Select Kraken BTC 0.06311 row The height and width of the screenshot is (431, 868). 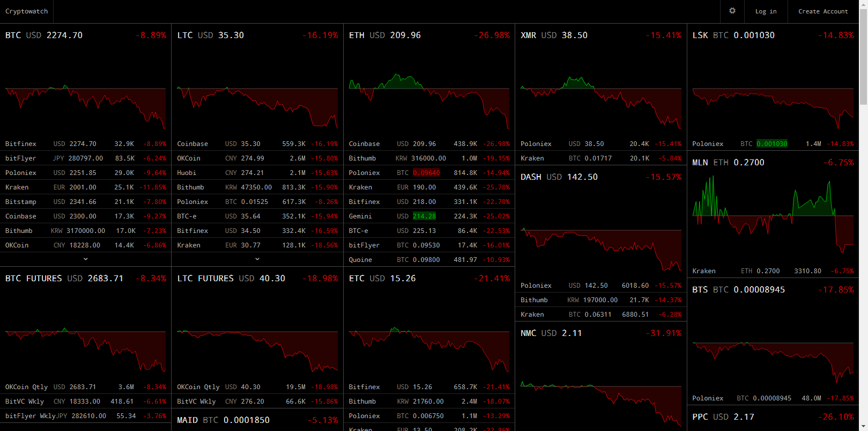(x=601, y=315)
